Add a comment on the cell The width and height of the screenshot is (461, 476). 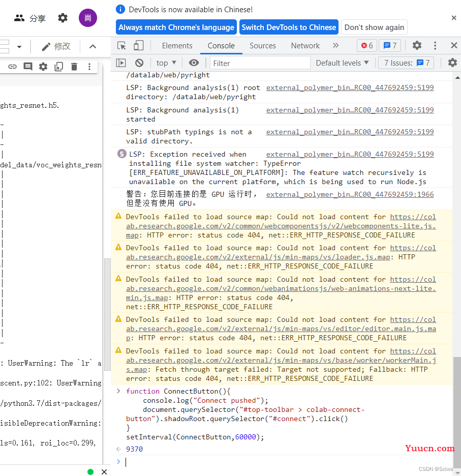click(x=28, y=66)
